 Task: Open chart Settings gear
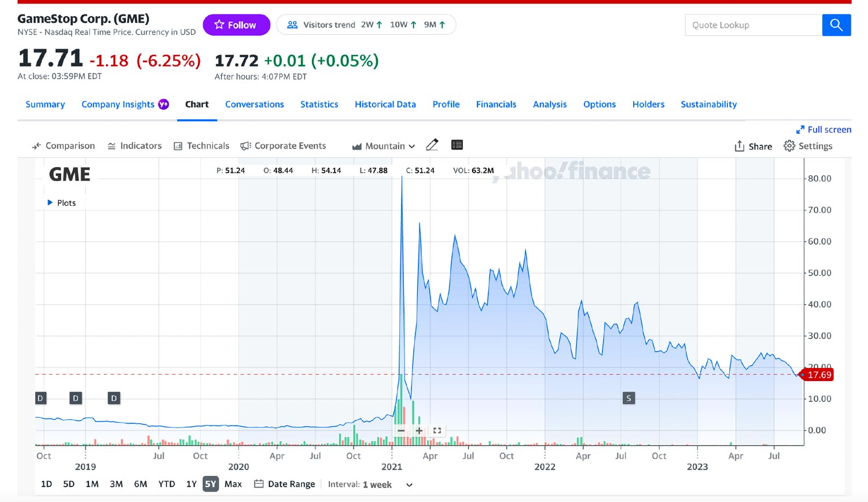coord(808,146)
